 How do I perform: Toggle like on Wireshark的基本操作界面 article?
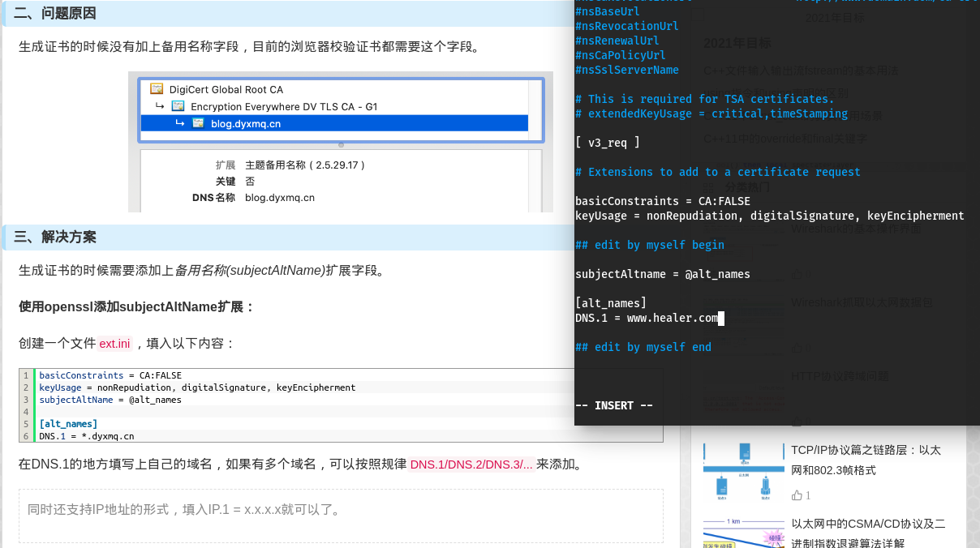[798, 274]
